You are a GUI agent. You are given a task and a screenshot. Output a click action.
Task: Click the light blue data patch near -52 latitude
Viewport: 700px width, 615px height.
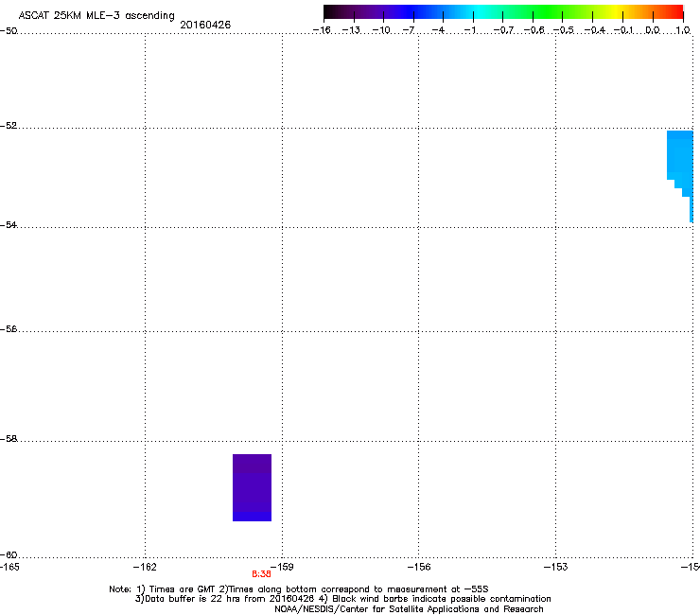(x=680, y=176)
